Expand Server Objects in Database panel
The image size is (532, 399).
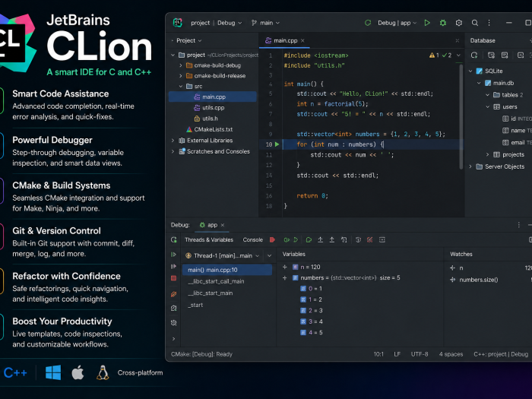470,166
